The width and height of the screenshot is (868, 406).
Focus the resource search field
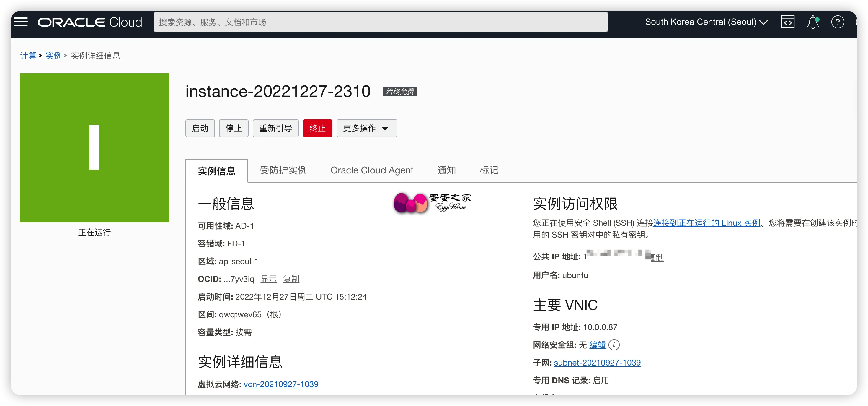381,22
